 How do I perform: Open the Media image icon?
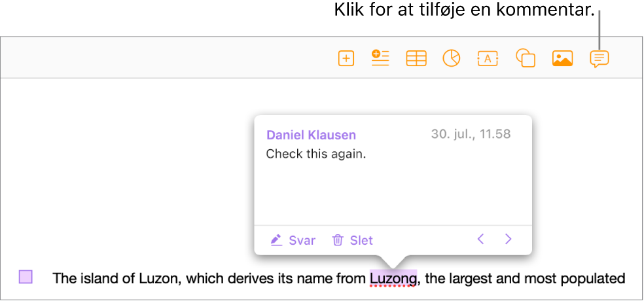coord(562,58)
